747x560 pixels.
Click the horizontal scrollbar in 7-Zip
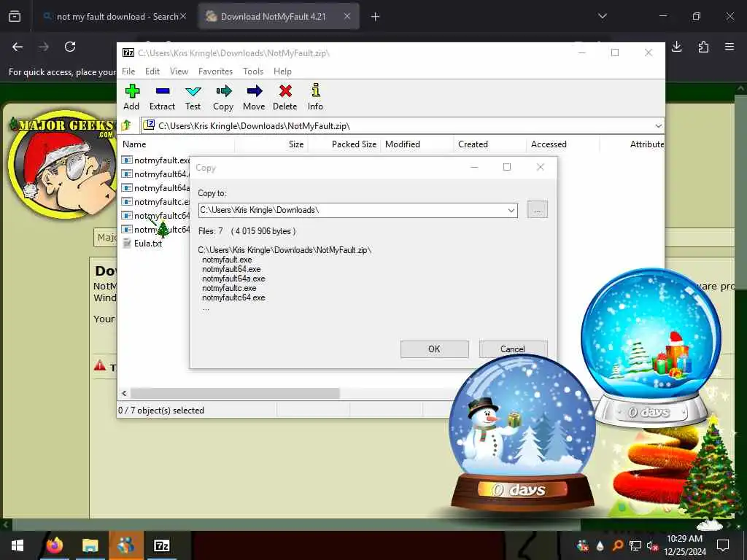[235, 393]
